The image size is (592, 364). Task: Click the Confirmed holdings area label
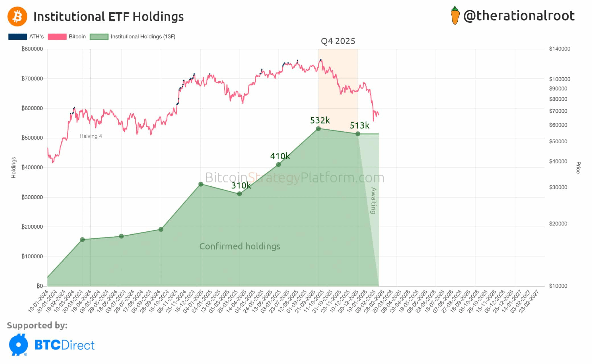coord(240,246)
